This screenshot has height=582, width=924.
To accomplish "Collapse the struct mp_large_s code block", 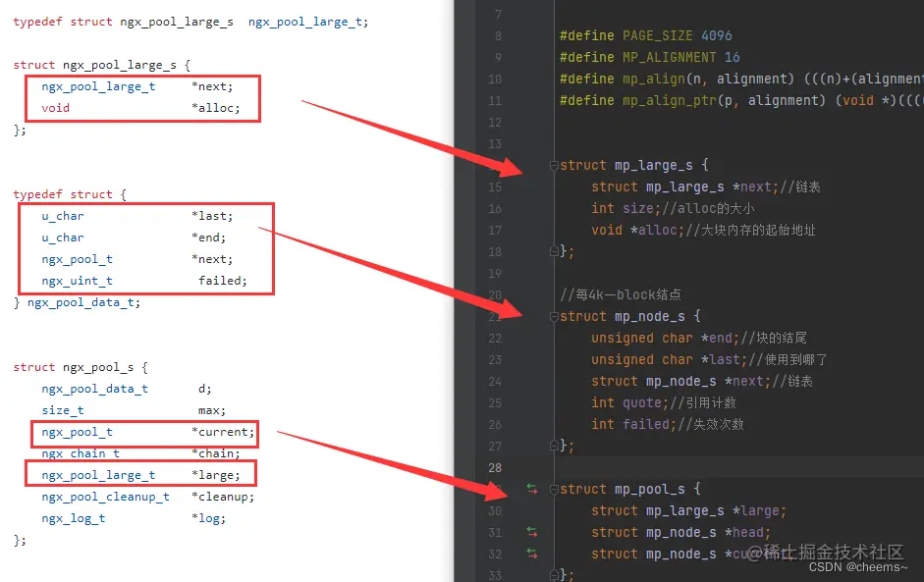I will tap(554, 166).
